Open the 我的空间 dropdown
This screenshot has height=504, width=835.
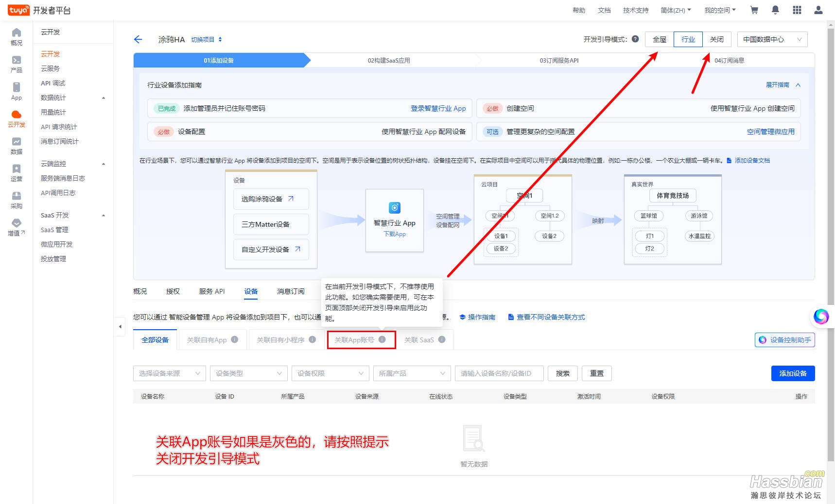click(720, 10)
